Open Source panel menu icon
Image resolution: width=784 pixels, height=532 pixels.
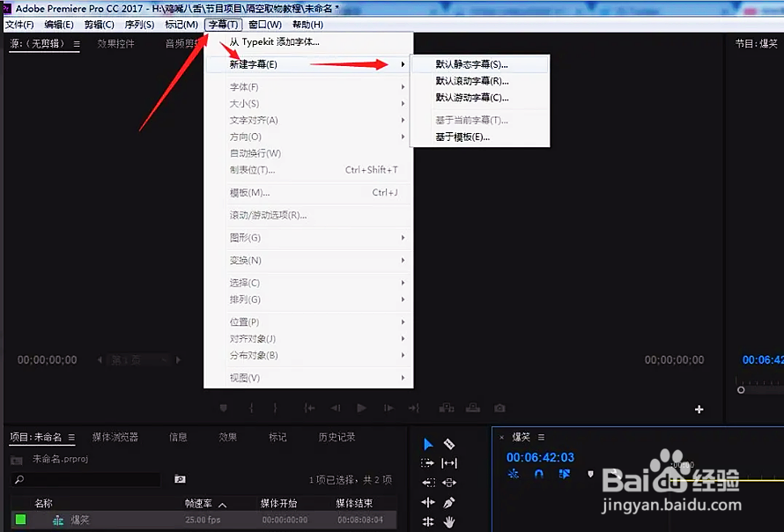pos(77,44)
